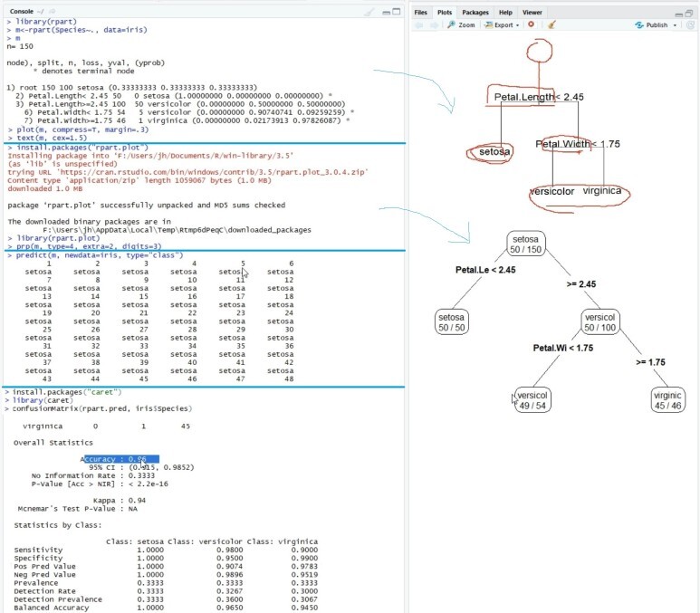Click the 'Kappa : 0.94' line

pos(120,501)
